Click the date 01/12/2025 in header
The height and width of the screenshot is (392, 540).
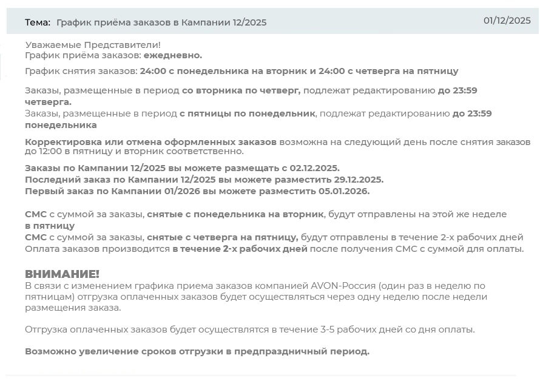pyautogui.click(x=507, y=21)
